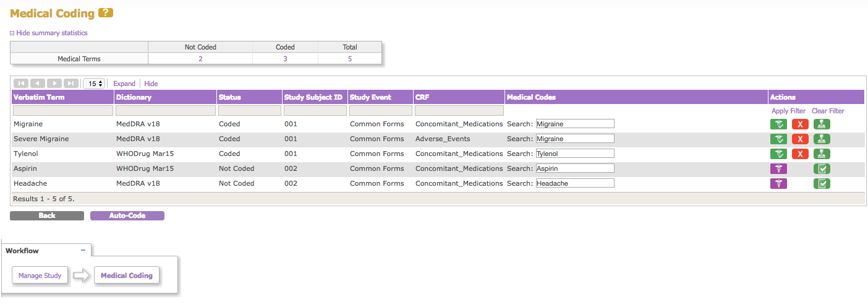Viewport: 868px width, 304px height.
Task: Go to the next page of results
Action: pos(54,84)
